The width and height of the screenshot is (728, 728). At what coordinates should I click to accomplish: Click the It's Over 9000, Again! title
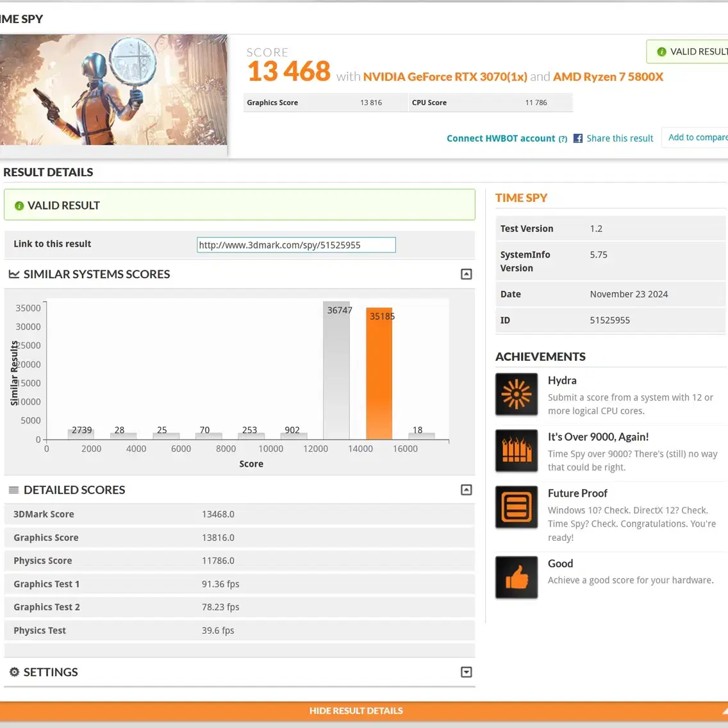pos(598,437)
